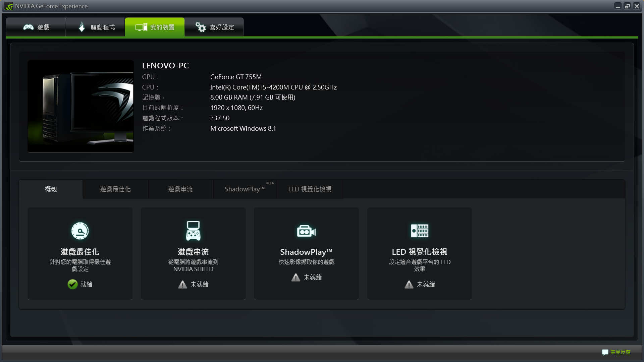The image size is (644, 362).
Task: Click 未就緒 status under ShadowPlay
Action: 313,277
